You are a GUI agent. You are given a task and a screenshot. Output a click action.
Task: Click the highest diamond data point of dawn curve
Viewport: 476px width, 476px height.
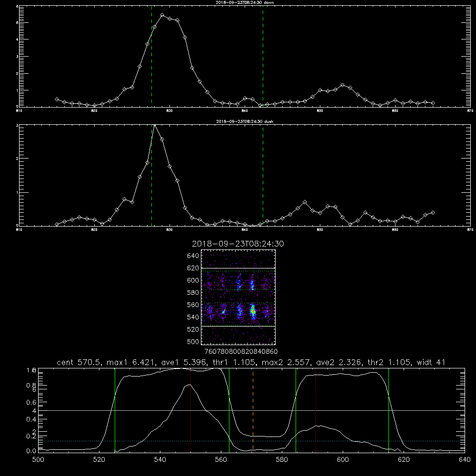click(x=162, y=15)
